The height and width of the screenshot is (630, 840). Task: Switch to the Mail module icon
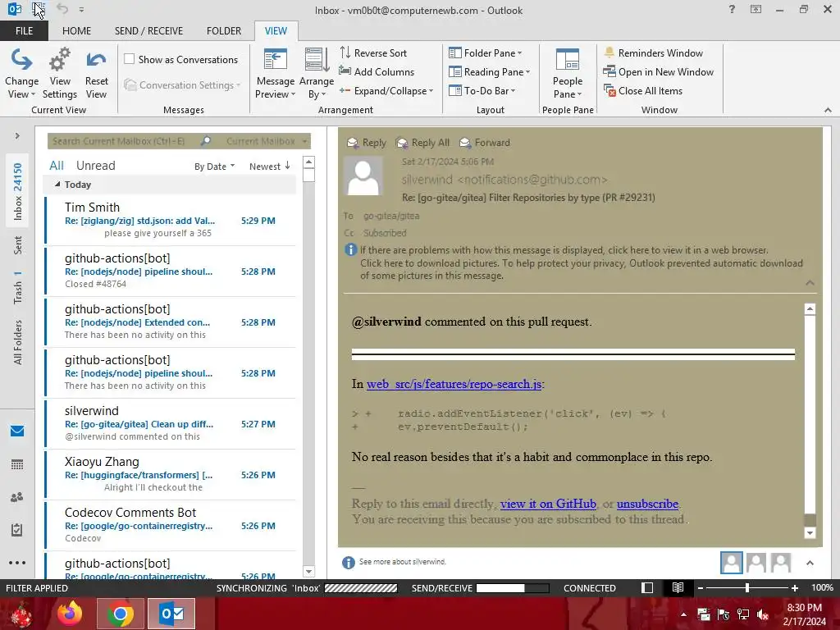pyautogui.click(x=17, y=431)
